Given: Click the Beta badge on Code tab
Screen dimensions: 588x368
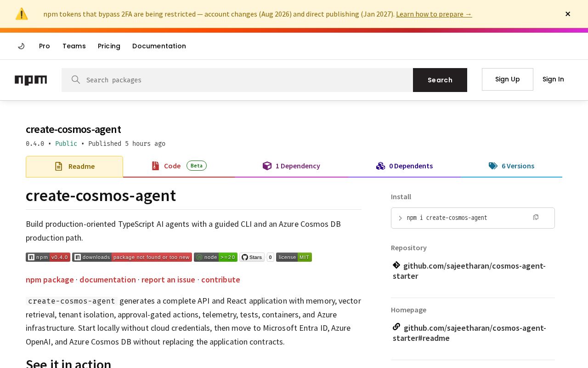Looking at the screenshot, I should [x=197, y=166].
